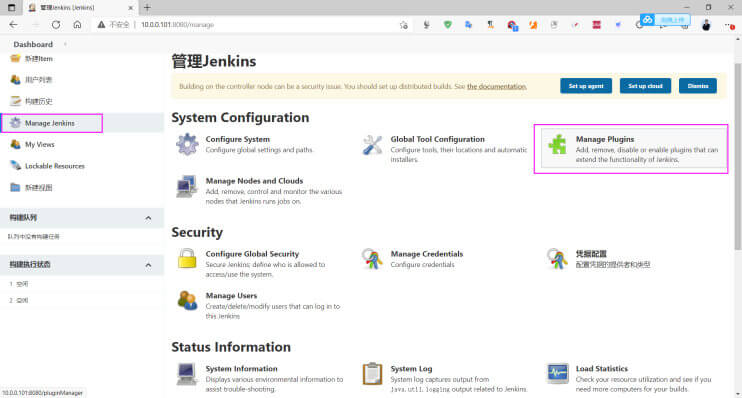The width and height of the screenshot is (742, 398).
Task: Open the documentation link
Action: pyautogui.click(x=496, y=87)
